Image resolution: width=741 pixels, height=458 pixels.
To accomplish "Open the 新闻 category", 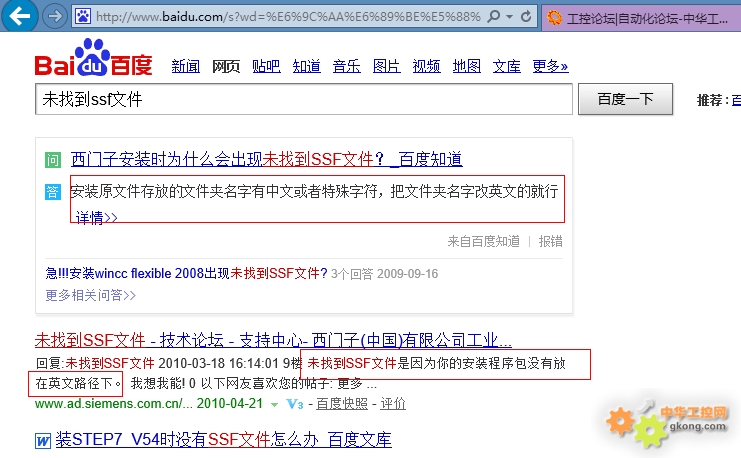I will tap(185, 66).
